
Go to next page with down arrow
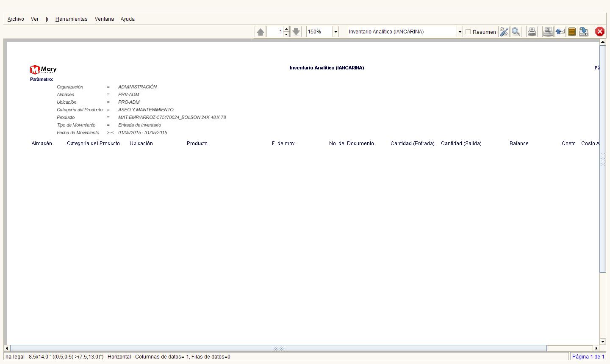click(x=296, y=32)
